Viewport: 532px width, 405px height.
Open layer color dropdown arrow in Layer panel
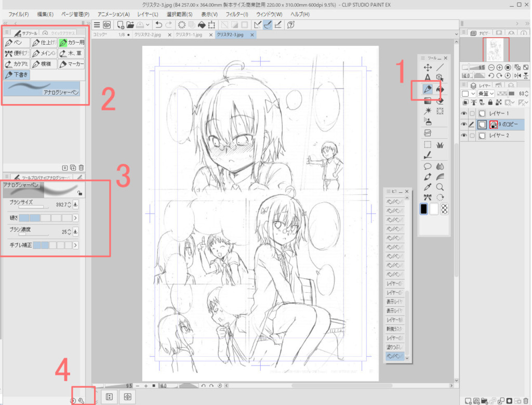(473, 94)
